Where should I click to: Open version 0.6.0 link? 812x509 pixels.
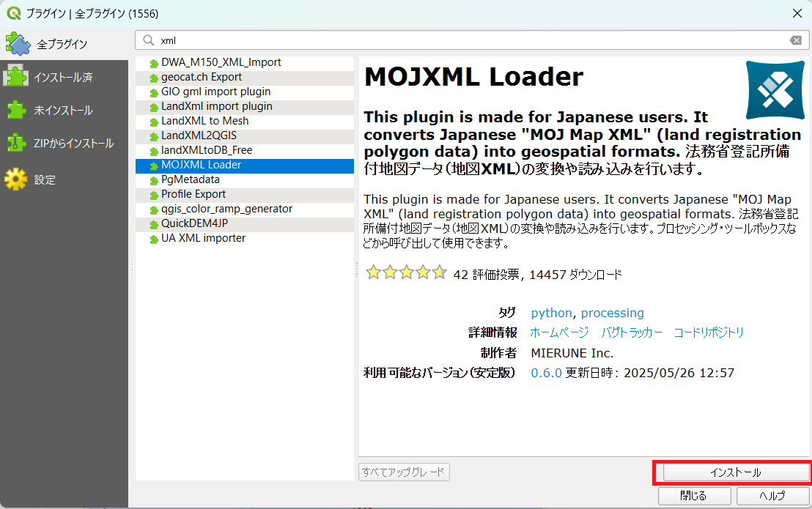coord(546,373)
